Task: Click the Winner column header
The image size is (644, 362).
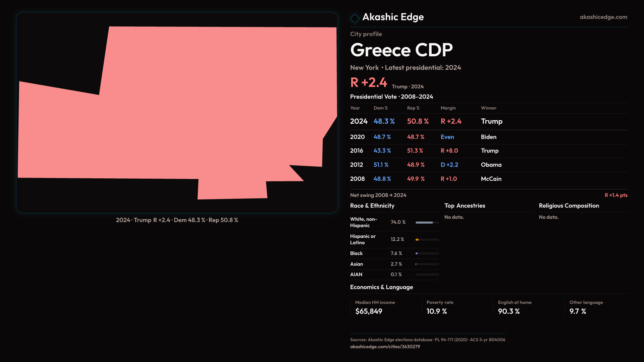Action: click(488, 108)
